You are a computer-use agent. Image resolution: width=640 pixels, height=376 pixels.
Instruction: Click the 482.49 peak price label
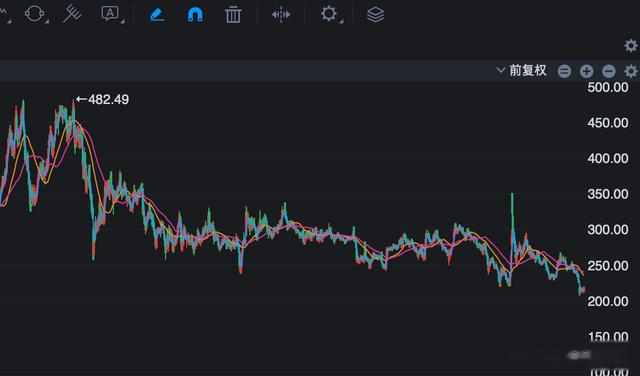coord(102,99)
